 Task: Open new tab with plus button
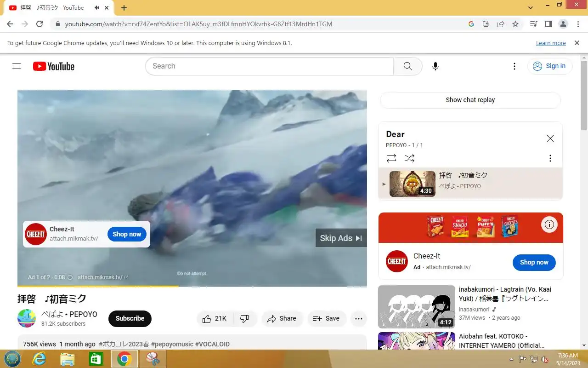[124, 8]
